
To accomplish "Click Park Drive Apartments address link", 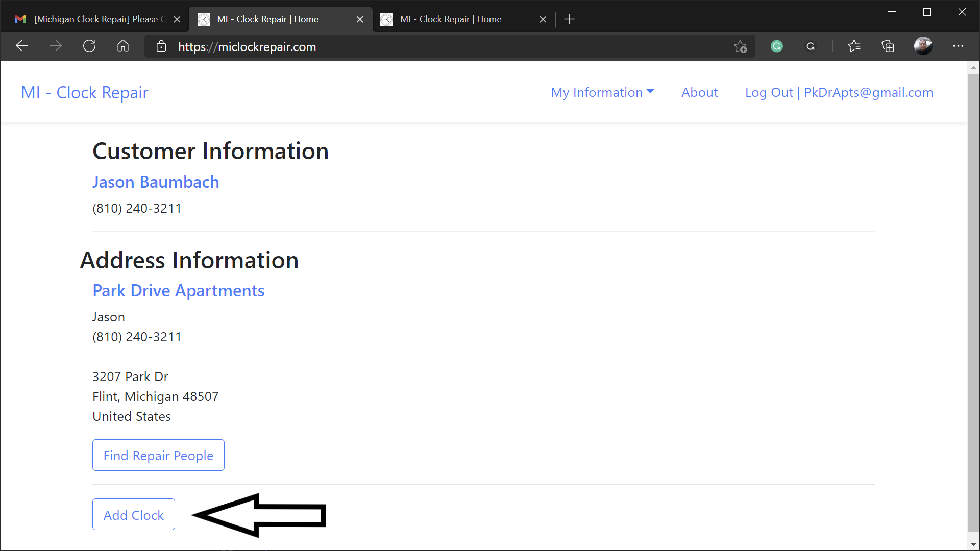I will [178, 290].
